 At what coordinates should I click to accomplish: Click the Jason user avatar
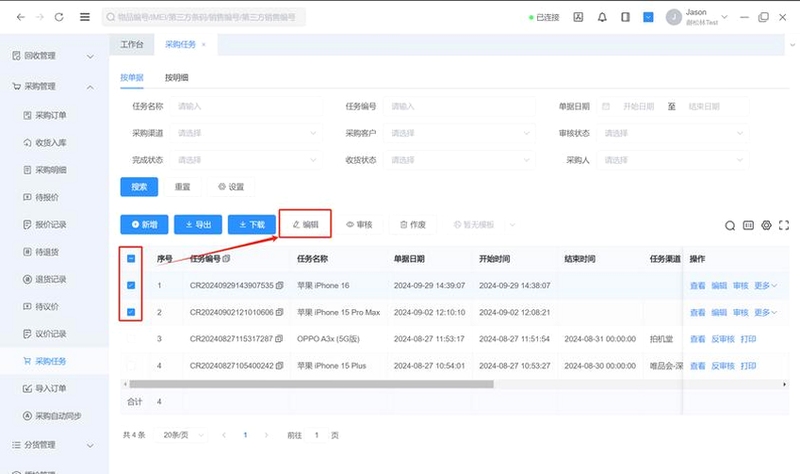(x=673, y=17)
